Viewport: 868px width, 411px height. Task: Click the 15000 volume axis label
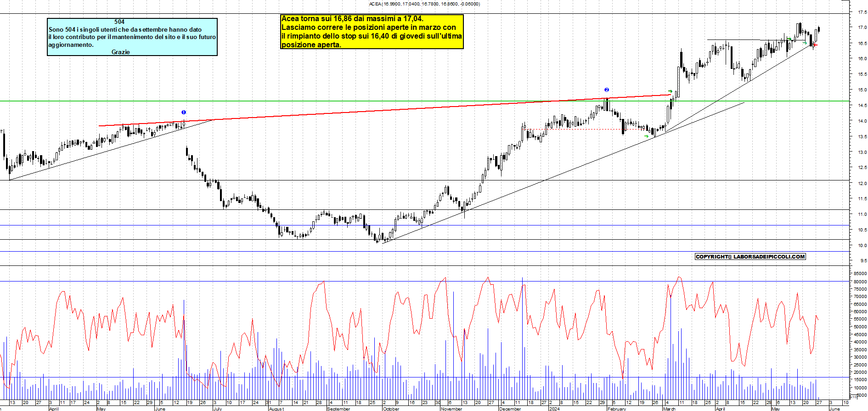pos(860,380)
